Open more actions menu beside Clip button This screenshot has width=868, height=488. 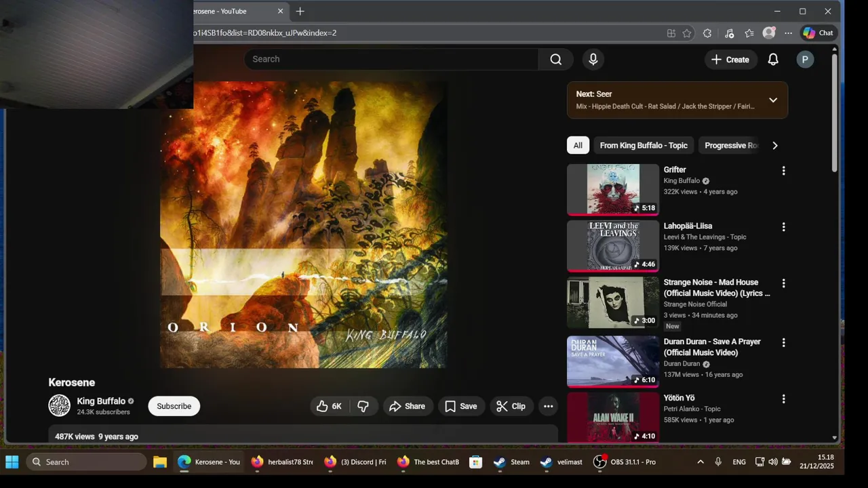549,406
